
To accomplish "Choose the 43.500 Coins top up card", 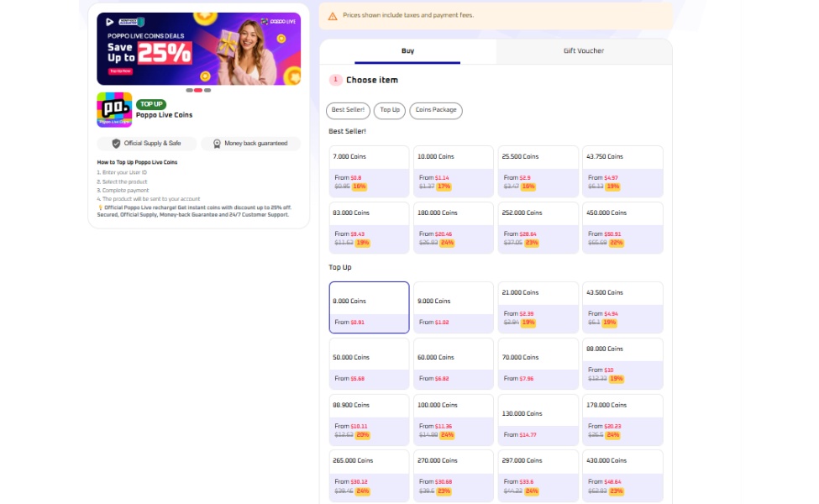I will click(x=622, y=307).
